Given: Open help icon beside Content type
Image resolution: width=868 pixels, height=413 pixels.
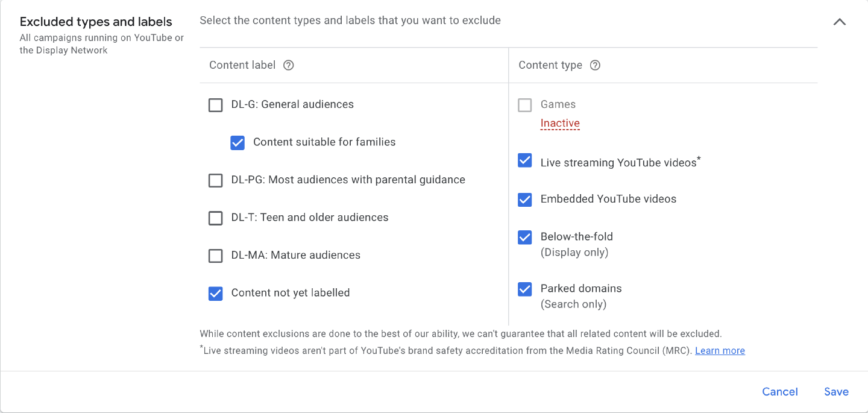Looking at the screenshot, I should [x=595, y=65].
